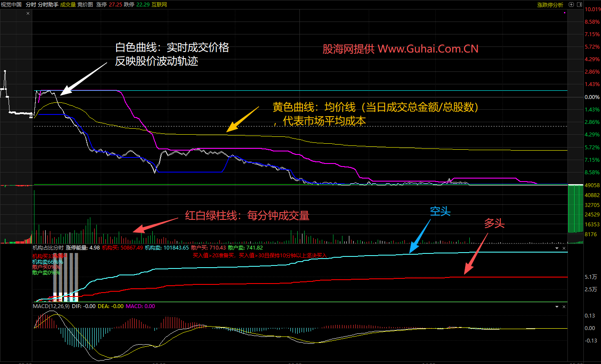
Task: Open the 分时助手 menu item
Action: (48, 5)
